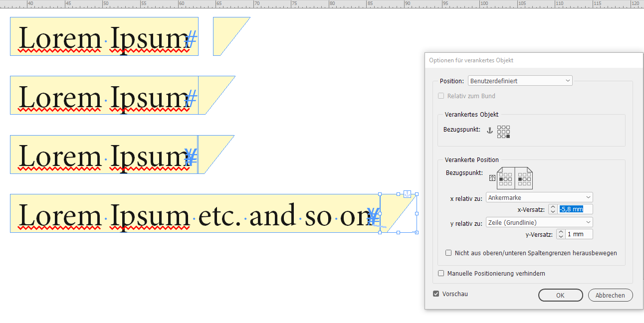Screen dimensions: 644x323
Task: Click the small text frame icon near position proxy
Action: 492,178
